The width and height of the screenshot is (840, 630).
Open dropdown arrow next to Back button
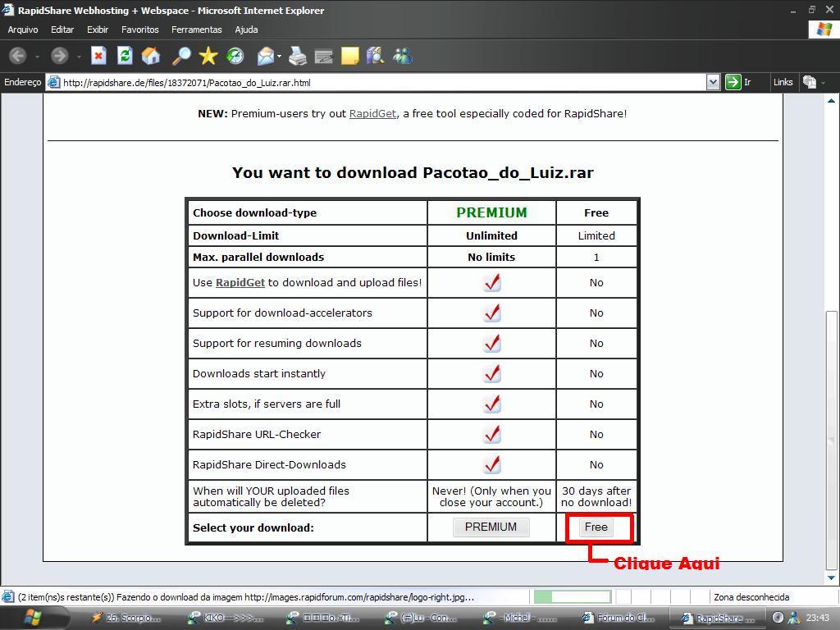click(36, 57)
